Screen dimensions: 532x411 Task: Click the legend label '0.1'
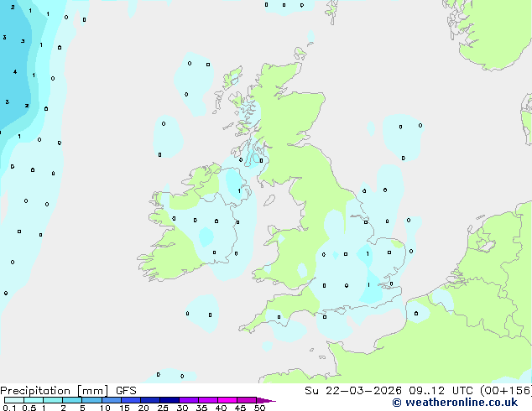click(x=9, y=408)
